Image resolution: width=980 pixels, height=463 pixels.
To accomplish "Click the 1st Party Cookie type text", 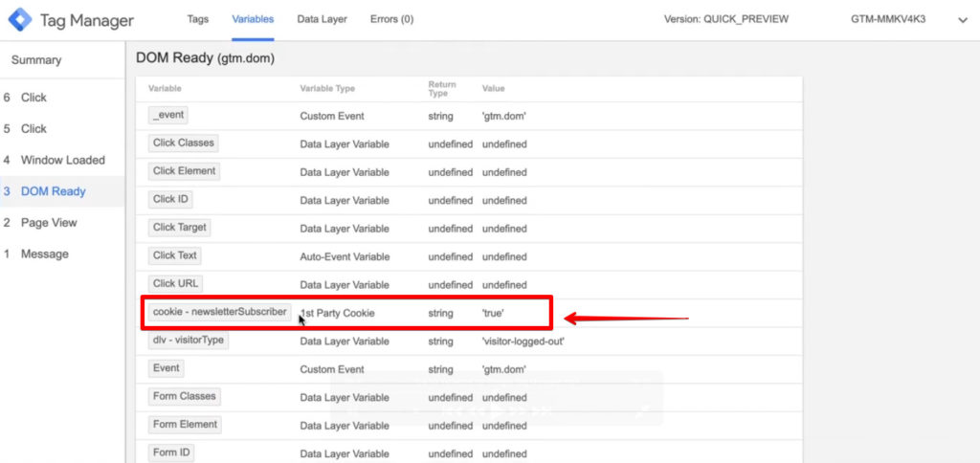I will pos(338,314).
